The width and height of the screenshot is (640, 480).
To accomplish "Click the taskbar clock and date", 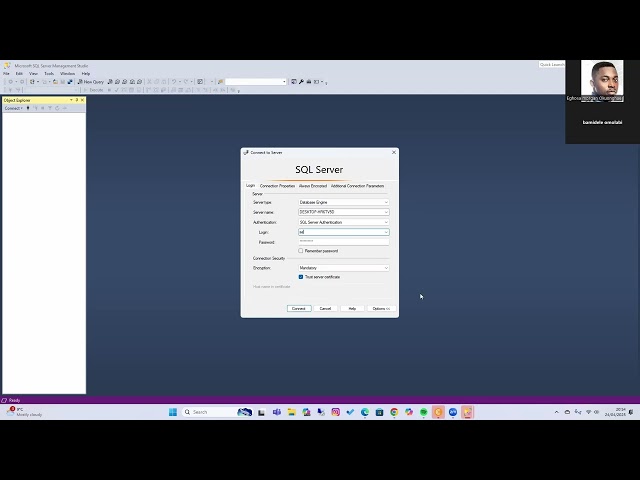I will point(615,412).
